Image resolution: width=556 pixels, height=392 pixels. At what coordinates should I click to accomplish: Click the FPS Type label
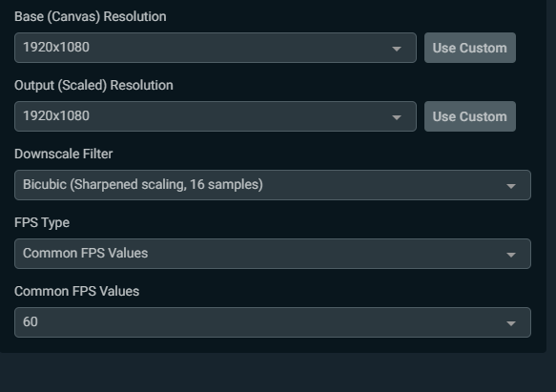pos(42,223)
